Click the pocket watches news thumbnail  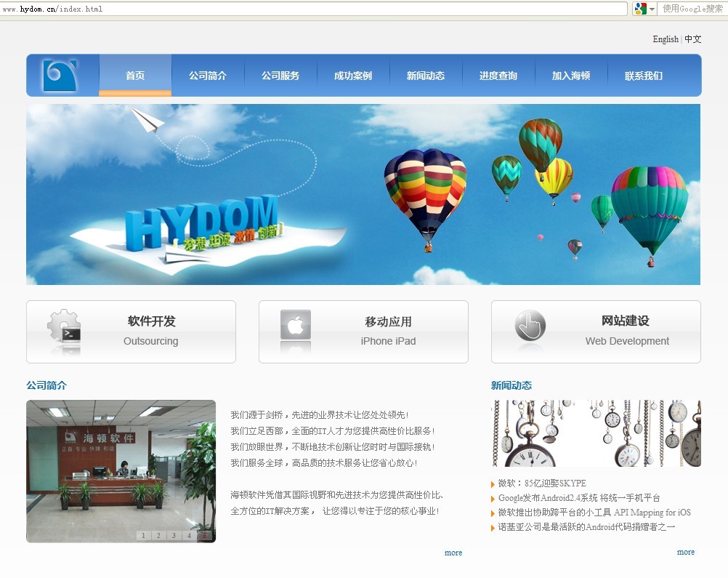(596, 433)
